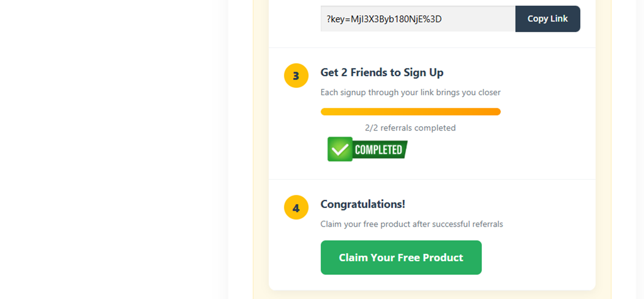This screenshot has width=644, height=299.
Task: Click the Copy Link button
Action: [x=547, y=19]
